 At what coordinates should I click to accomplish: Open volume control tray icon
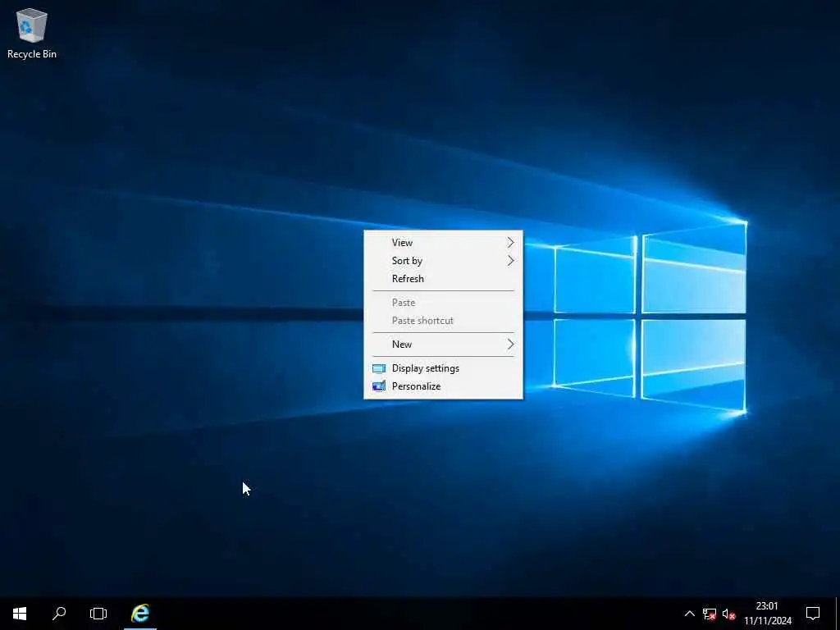coord(728,614)
